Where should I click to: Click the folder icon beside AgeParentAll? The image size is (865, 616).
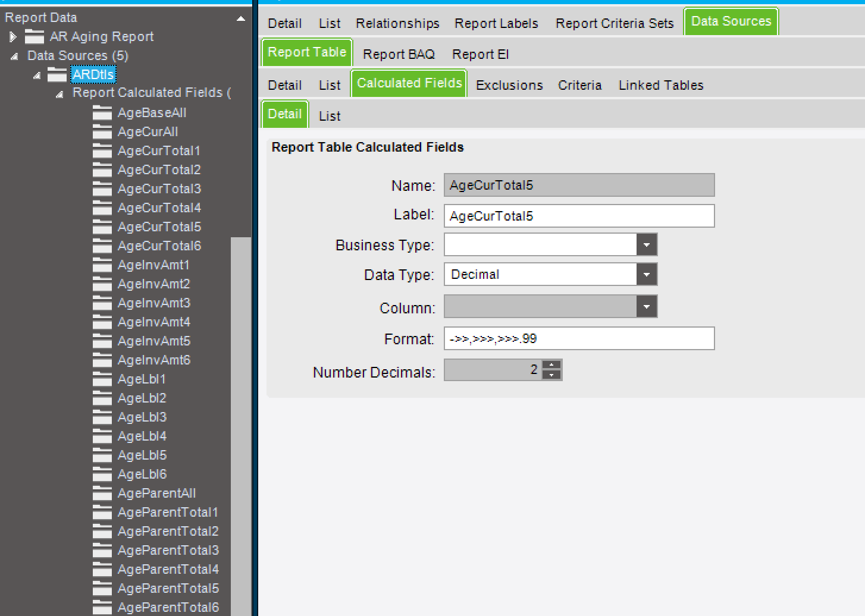point(102,494)
